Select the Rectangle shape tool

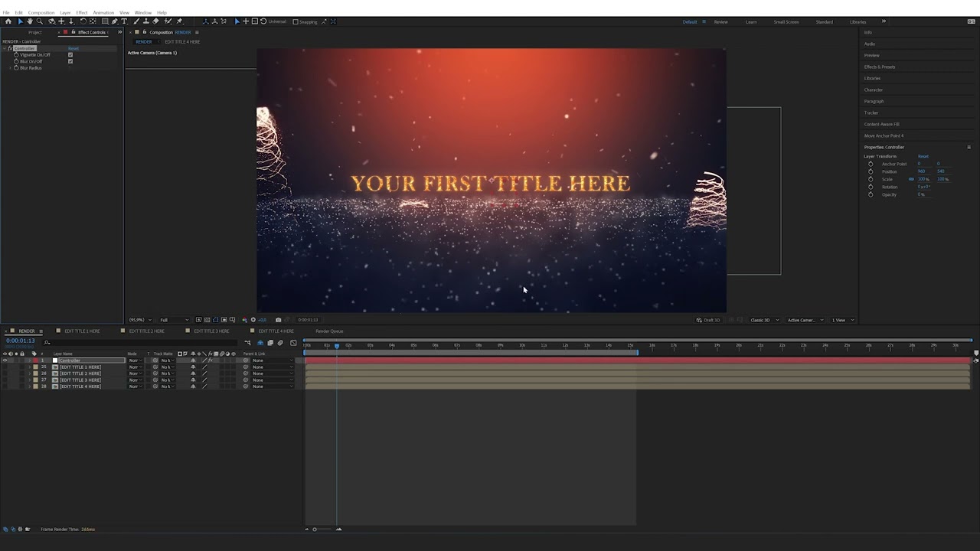click(x=103, y=21)
